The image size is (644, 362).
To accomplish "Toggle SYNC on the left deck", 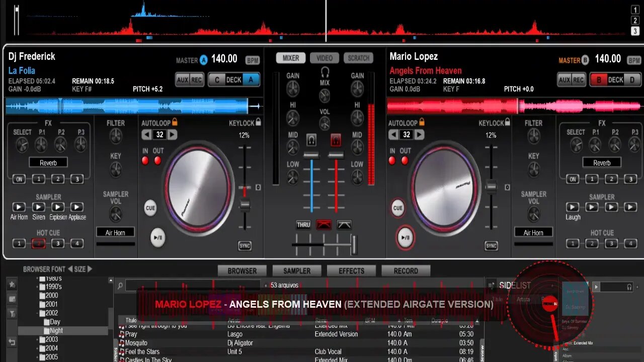I will [245, 246].
